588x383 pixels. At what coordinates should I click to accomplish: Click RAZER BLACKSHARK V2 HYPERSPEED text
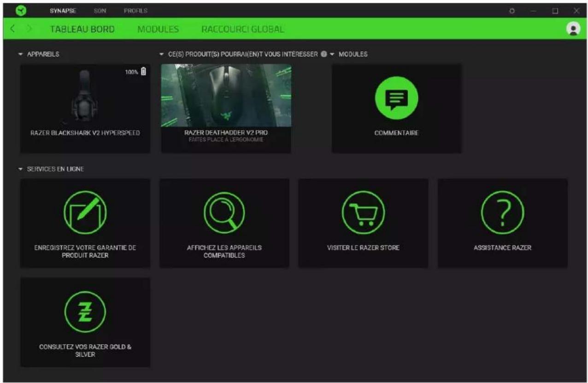click(85, 133)
